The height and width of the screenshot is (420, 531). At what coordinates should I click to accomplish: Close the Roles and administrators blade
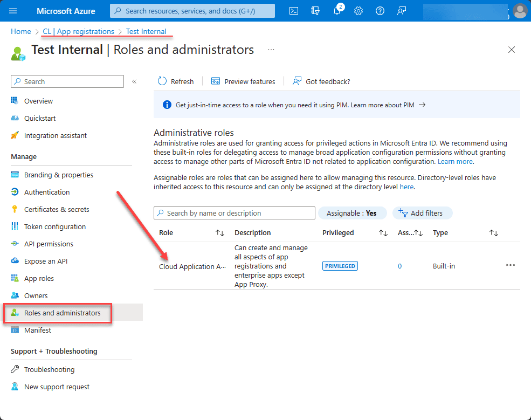[x=512, y=50]
